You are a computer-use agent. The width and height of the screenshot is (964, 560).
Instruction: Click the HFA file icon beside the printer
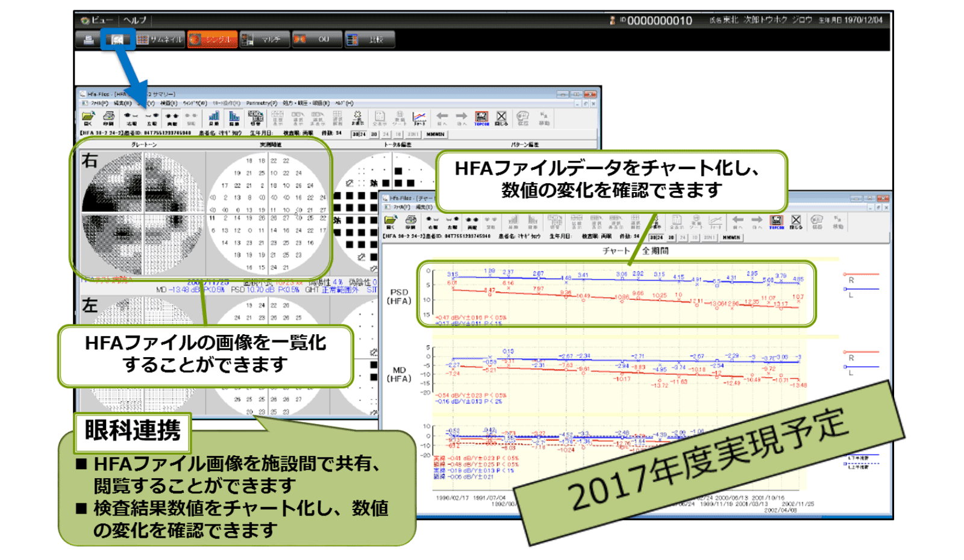[117, 40]
